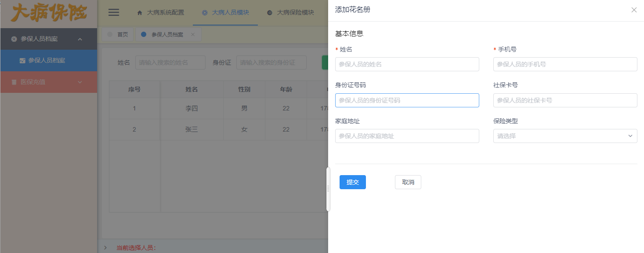The height and width of the screenshot is (253, 644).
Task: Click the 身份证号码 input field
Action: pyautogui.click(x=407, y=100)
